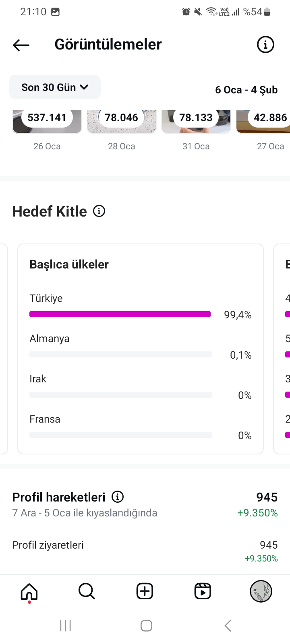Tap Android system back chevron
The height and width of the screenshot is (644, 290).
point(228,625)
